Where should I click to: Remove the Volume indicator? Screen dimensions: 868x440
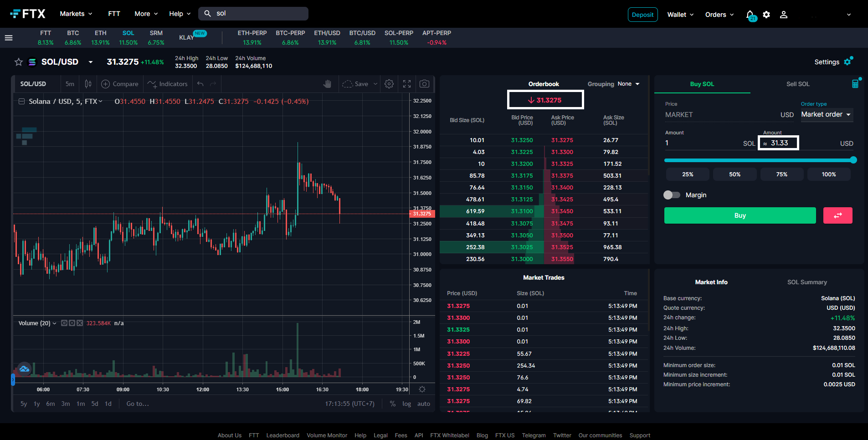pos(80,323)
